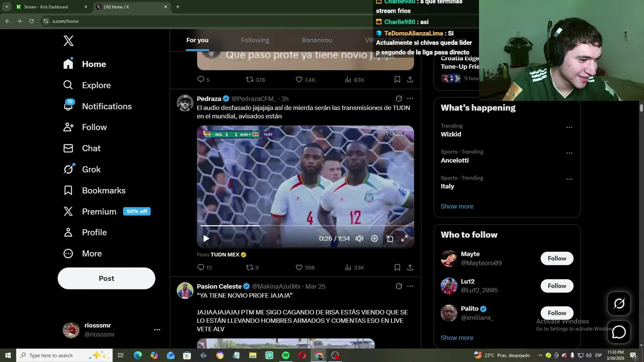This screenshot has width=644, height=362.
Task: View analytics of the 83K views post
Action: point(354,79)
